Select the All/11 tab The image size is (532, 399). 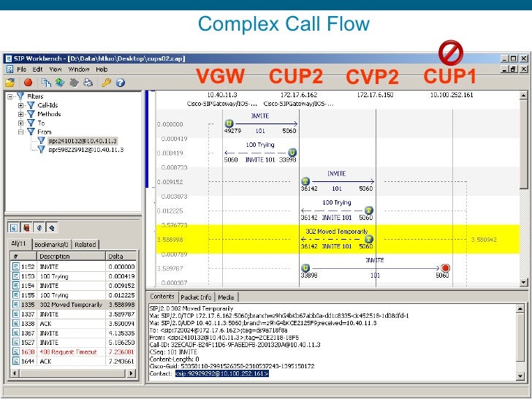[x=19, y=243]
